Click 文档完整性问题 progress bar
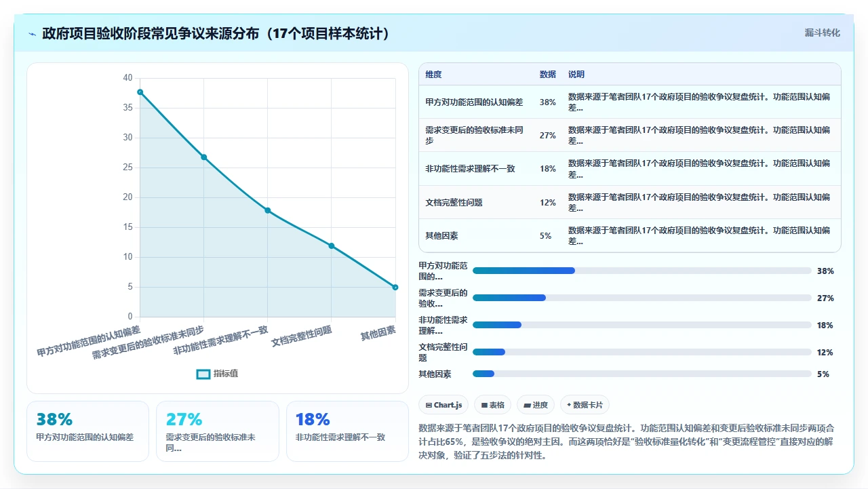This screenshot has height=489, width=868. (x=642, y=352)
